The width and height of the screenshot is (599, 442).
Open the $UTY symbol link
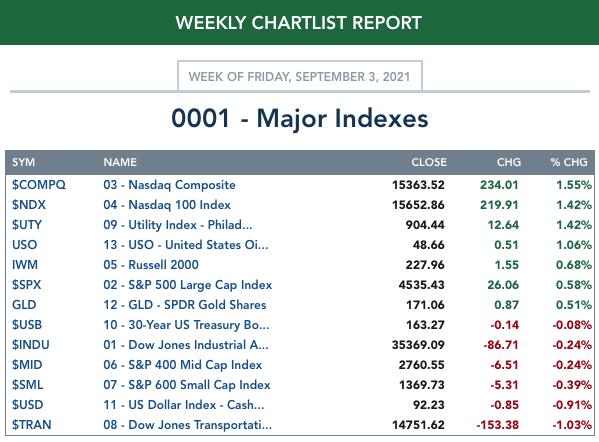[x=27, y=225]
